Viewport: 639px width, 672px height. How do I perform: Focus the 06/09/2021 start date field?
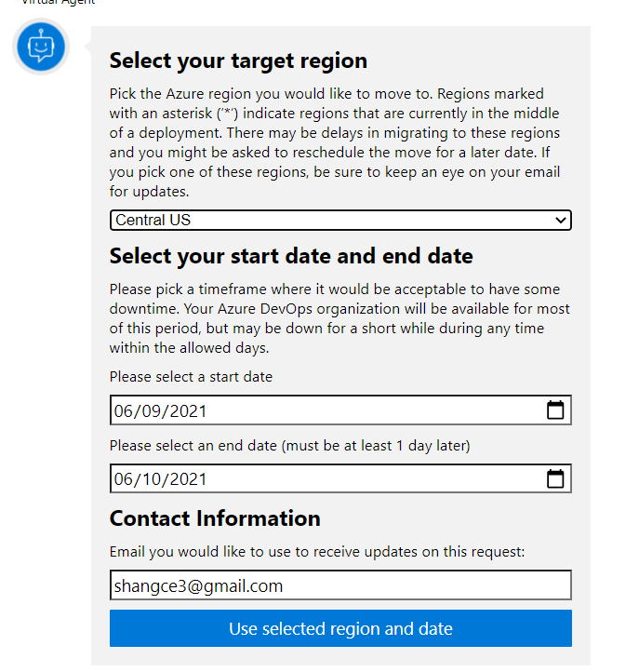click(x=340, y=410)
